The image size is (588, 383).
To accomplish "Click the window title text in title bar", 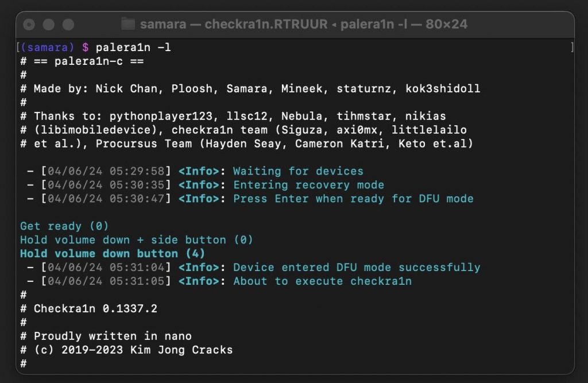I will coord(304,25).
